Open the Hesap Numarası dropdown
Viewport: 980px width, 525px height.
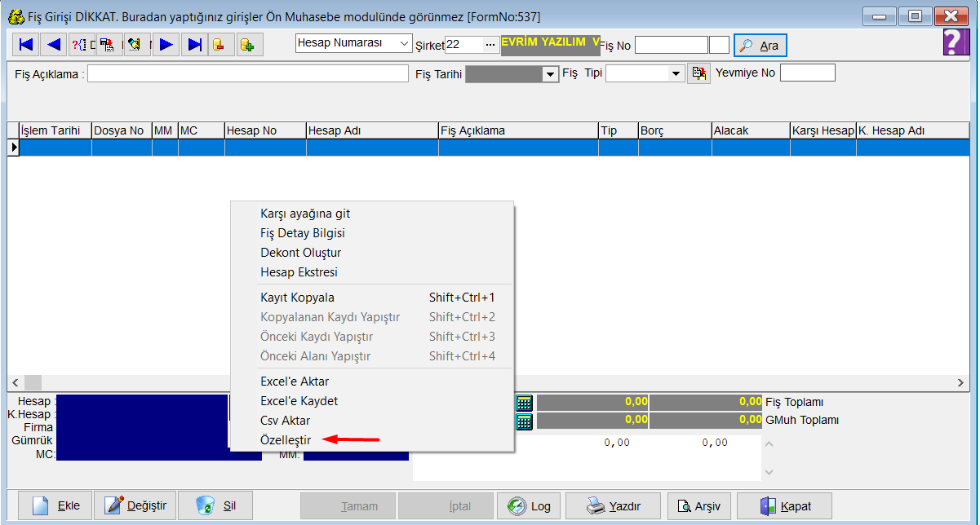pos(353,44)
